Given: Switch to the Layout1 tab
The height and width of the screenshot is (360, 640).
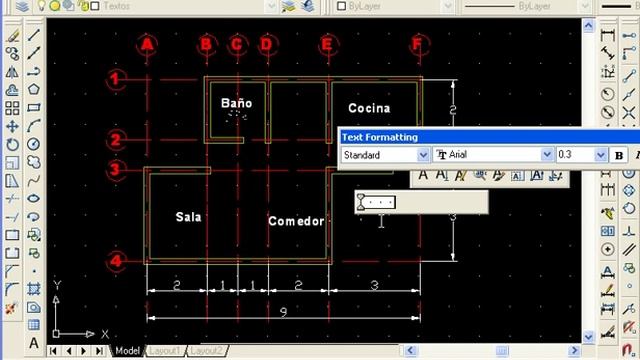Looking at the screenshot, I should click(x=165, y=351).
